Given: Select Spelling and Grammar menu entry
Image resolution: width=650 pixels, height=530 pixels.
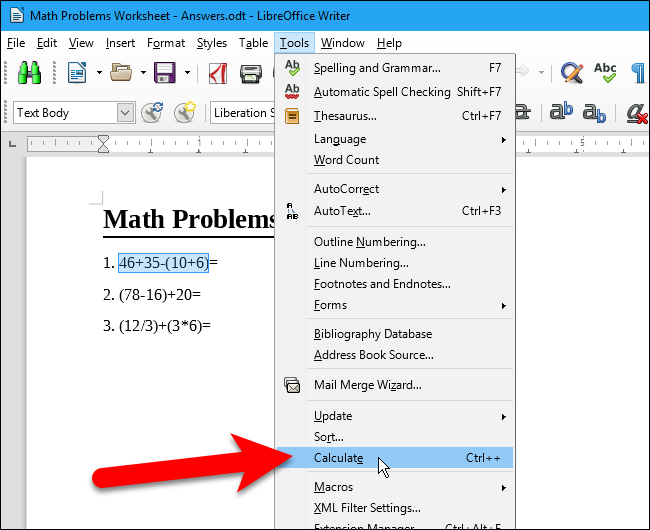Looking at the screenshot, I should (x=395, y=68).
